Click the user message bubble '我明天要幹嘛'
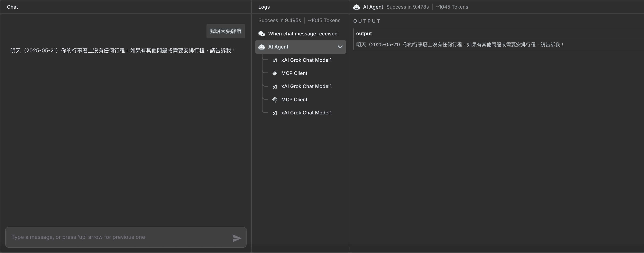 pyautogui.click(x=225, y=31)
